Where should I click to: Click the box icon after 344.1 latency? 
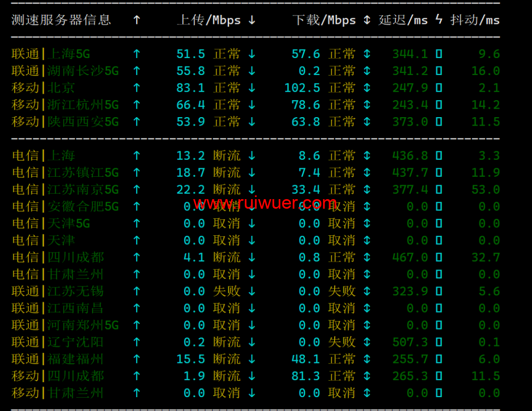(x=439, y=54)
